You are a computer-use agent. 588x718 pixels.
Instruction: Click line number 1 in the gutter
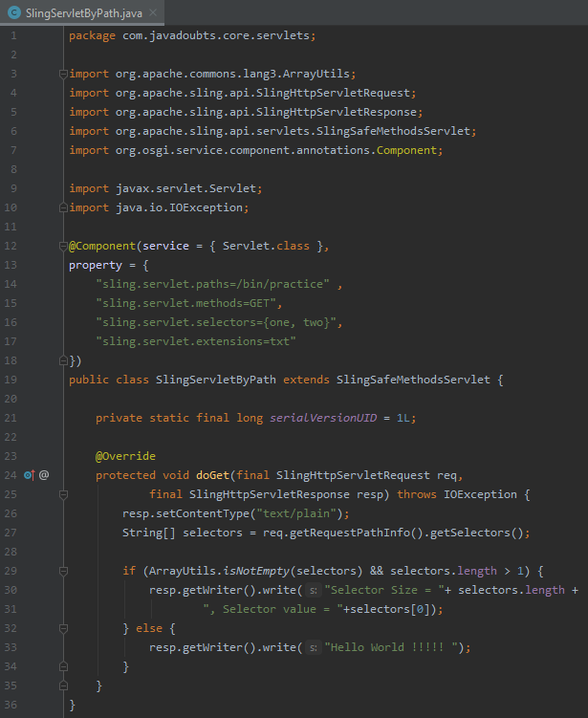tap(13, 35)
